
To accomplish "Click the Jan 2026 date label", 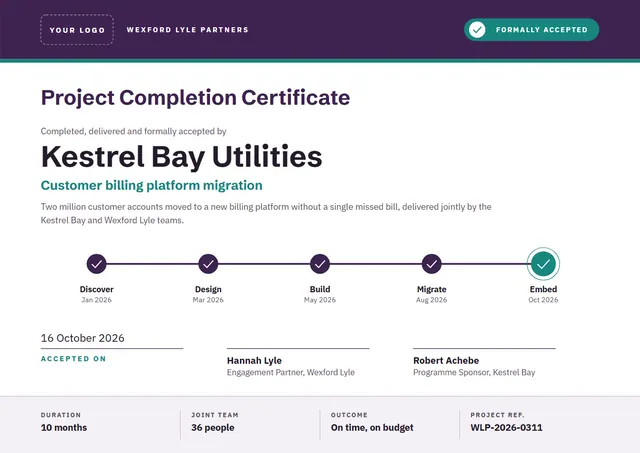I will [x=96, y=300].
